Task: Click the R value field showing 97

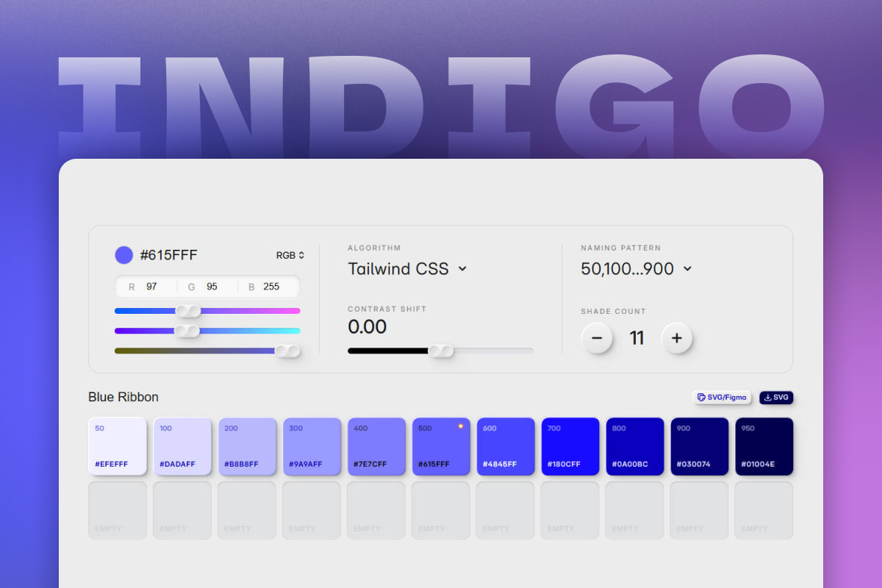Action: (x=151, y=287)
